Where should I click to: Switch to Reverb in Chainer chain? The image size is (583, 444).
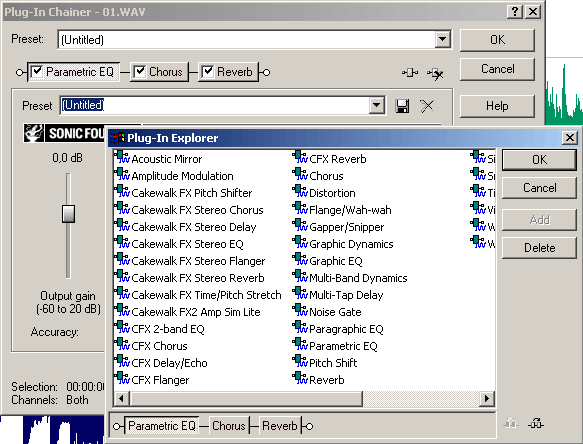(235, 72)
